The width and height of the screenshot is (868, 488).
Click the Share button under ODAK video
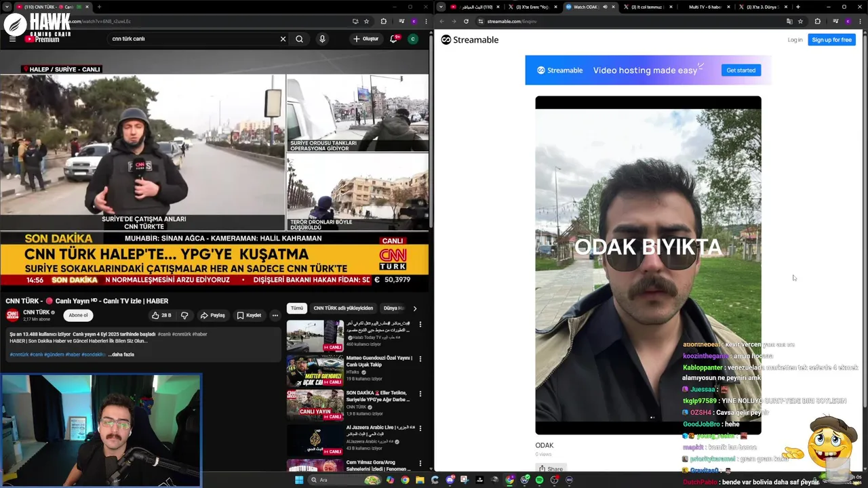(551, 468)
